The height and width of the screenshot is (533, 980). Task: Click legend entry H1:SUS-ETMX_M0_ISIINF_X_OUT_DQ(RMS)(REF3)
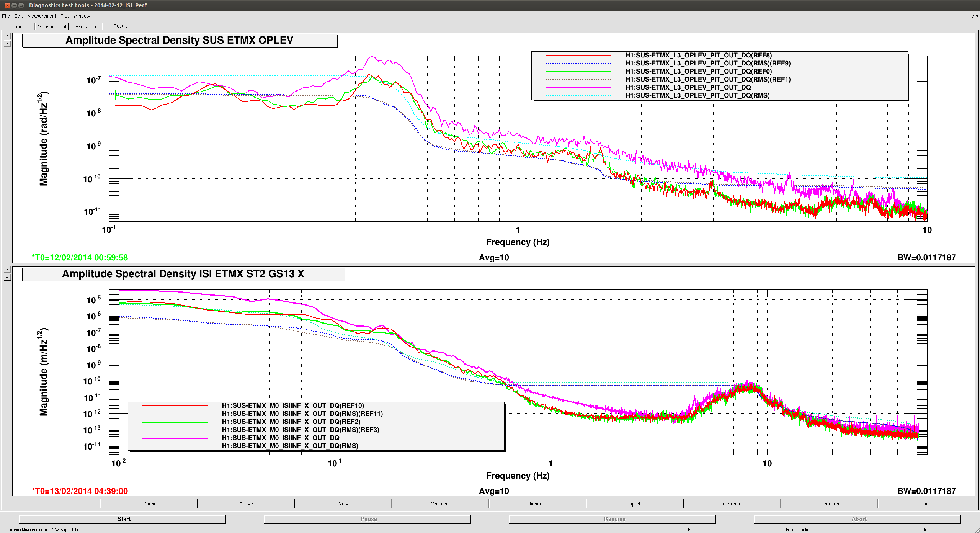[301, 430]
